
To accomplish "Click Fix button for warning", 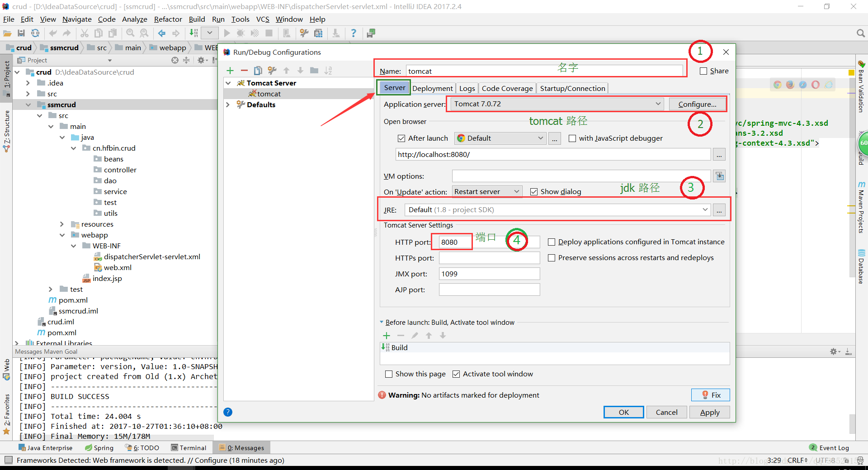I will click(711, 395).
